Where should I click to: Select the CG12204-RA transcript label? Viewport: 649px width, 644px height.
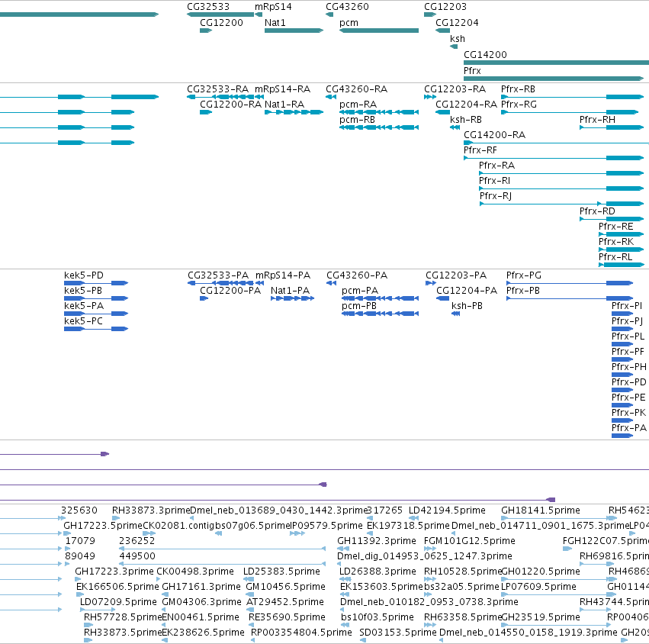click(x=466, y=105)
